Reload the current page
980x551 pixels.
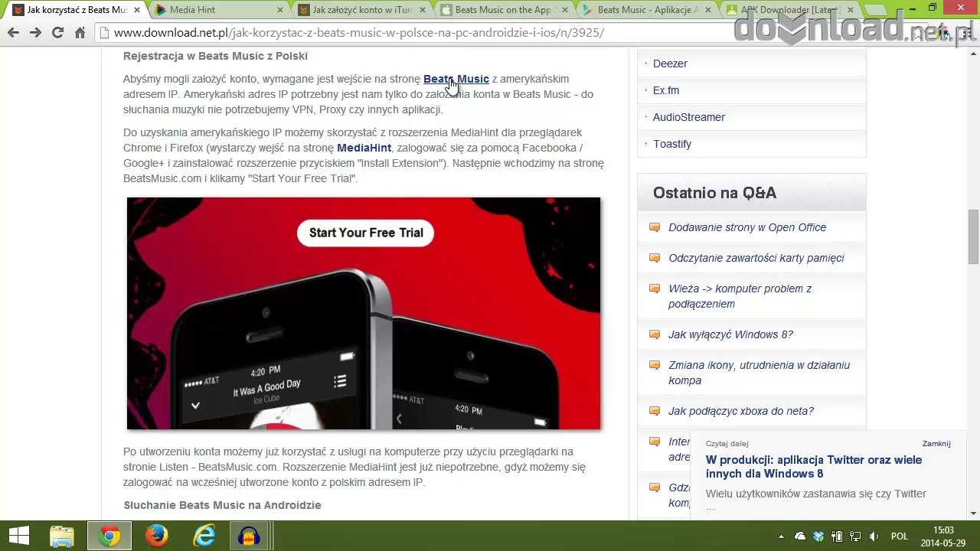coord(57,33)
